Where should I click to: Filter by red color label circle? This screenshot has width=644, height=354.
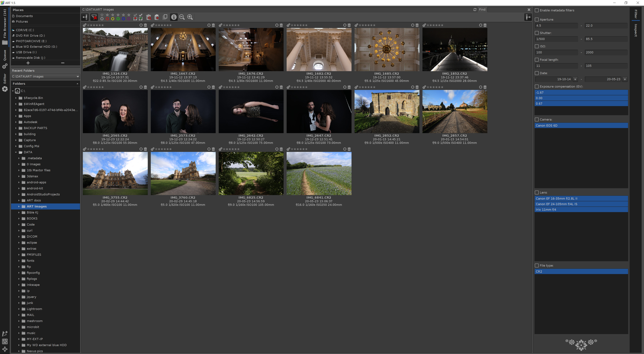[x=107, y=19]
